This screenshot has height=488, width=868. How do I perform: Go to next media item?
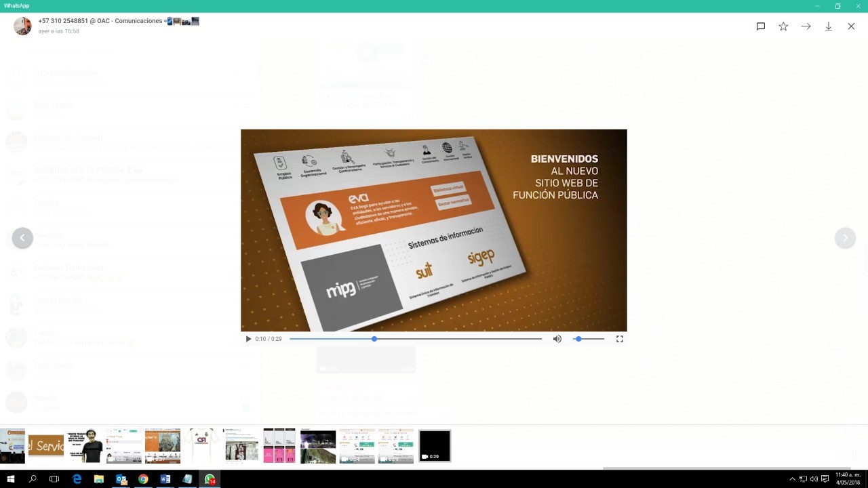coord(845,238)
